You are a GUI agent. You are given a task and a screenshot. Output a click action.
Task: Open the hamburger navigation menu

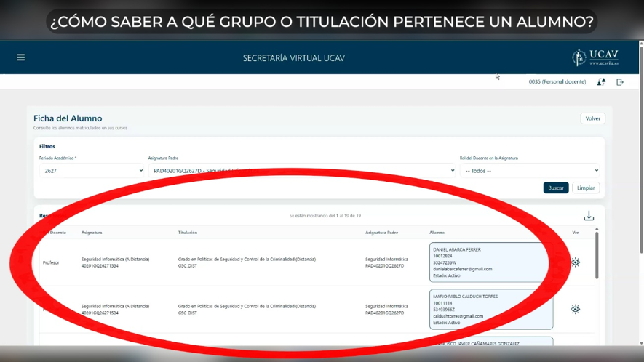[20, 57]
